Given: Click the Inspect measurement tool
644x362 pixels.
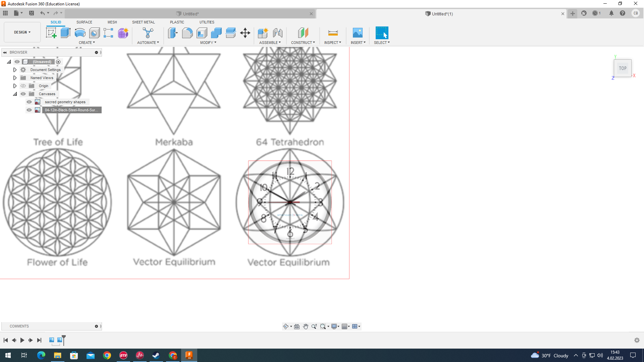Looking at the screenshot, I should pos(333,33).
